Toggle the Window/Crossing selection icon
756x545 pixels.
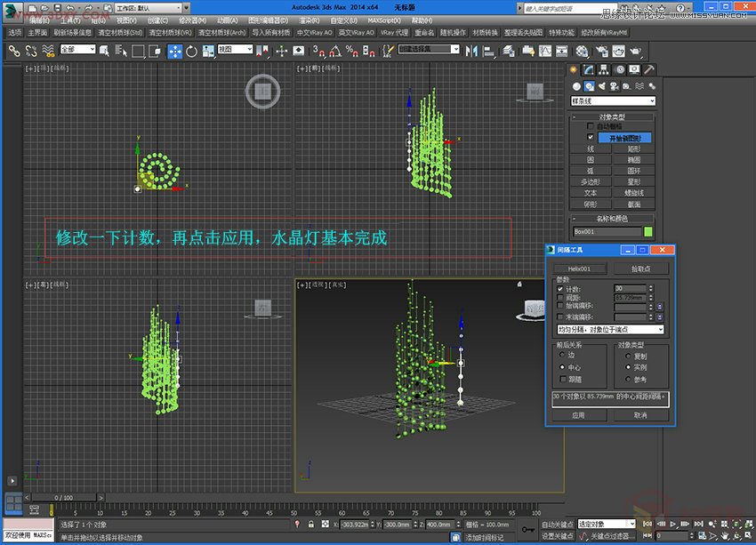155,51
